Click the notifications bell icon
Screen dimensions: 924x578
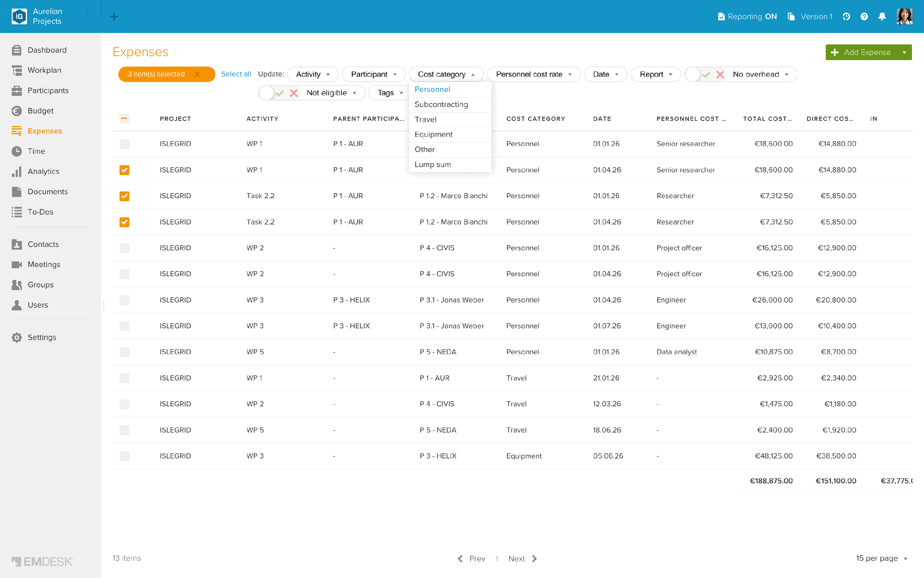point(882,16)
